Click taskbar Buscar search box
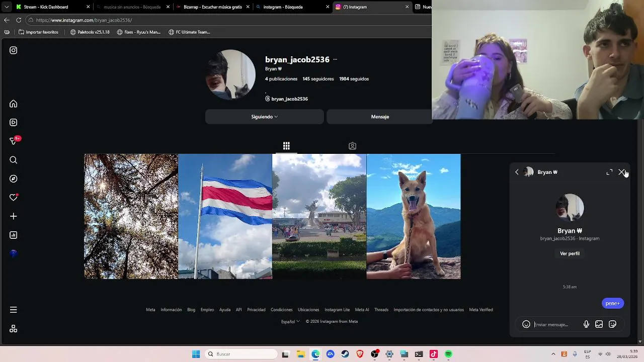Screen dimensions: 644x362 tap(242, 354)
